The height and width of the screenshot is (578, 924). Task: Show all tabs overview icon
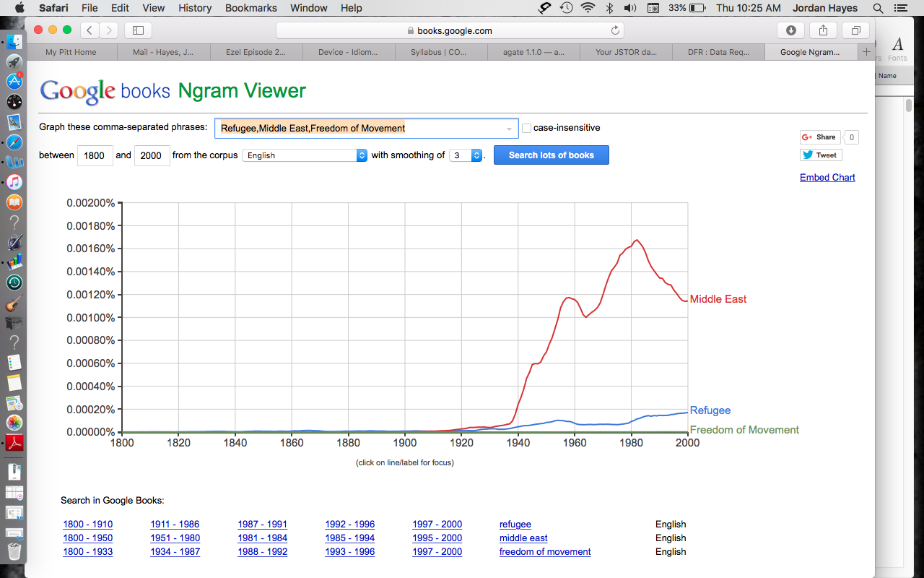[x=855, y=30]
